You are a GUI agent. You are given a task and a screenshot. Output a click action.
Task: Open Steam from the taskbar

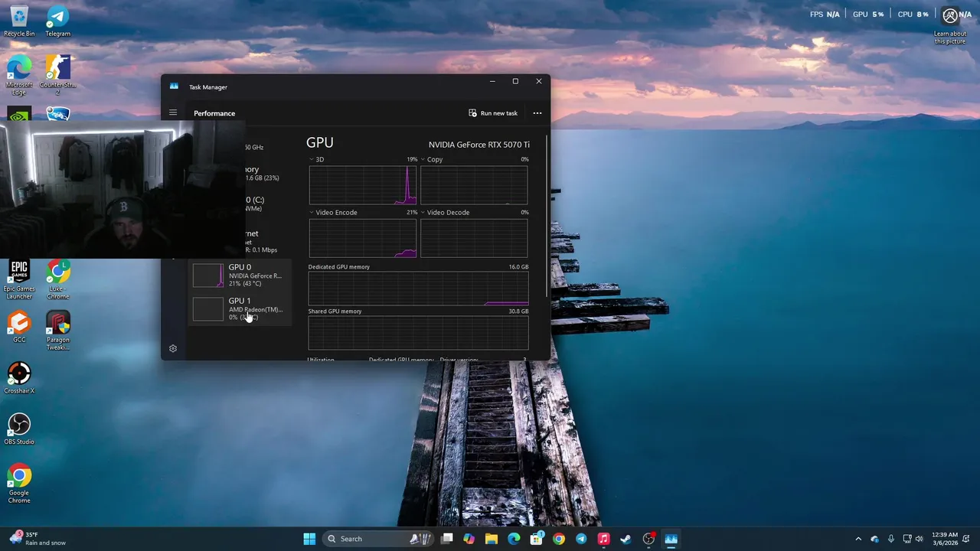[x=626, y=539]
